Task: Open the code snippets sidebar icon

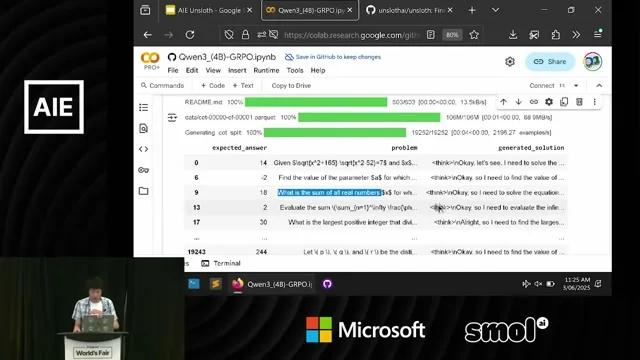Action: pos(143,149)
